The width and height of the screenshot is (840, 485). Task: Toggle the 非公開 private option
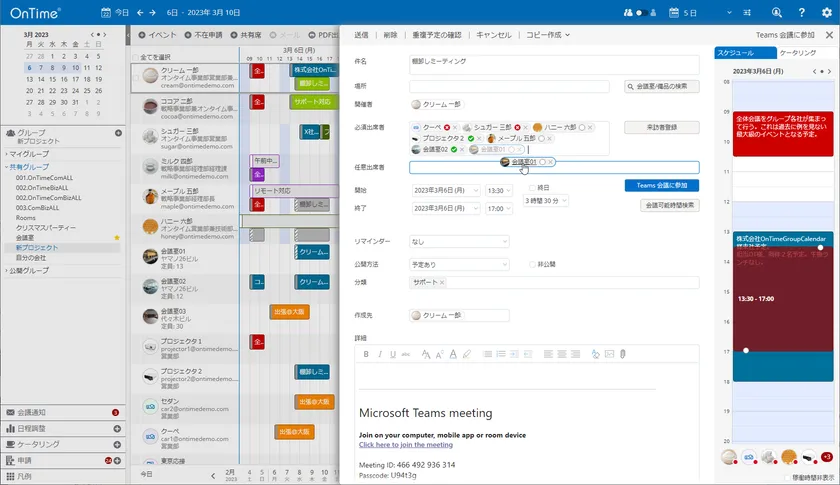tap(533, 265)
